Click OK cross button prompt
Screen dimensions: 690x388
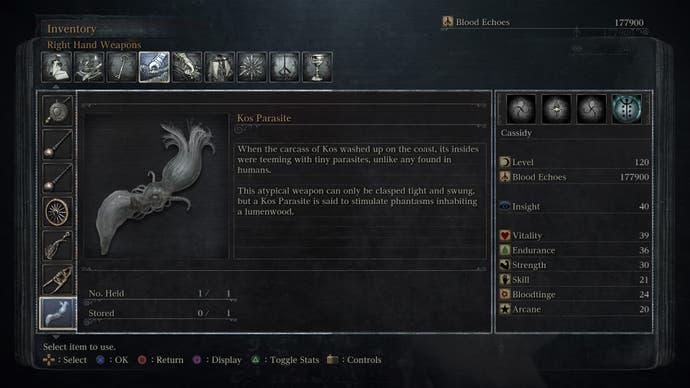[x=112, y=360]
